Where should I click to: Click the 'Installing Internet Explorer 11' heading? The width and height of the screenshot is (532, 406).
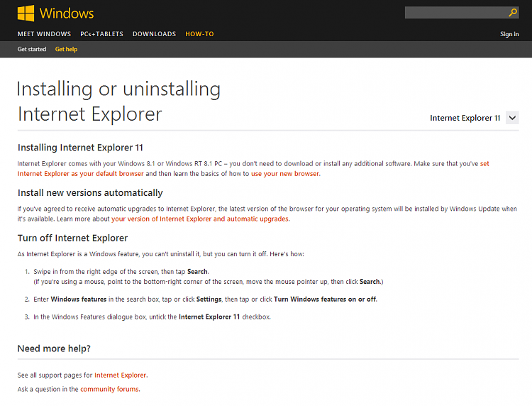click(80, 148)
